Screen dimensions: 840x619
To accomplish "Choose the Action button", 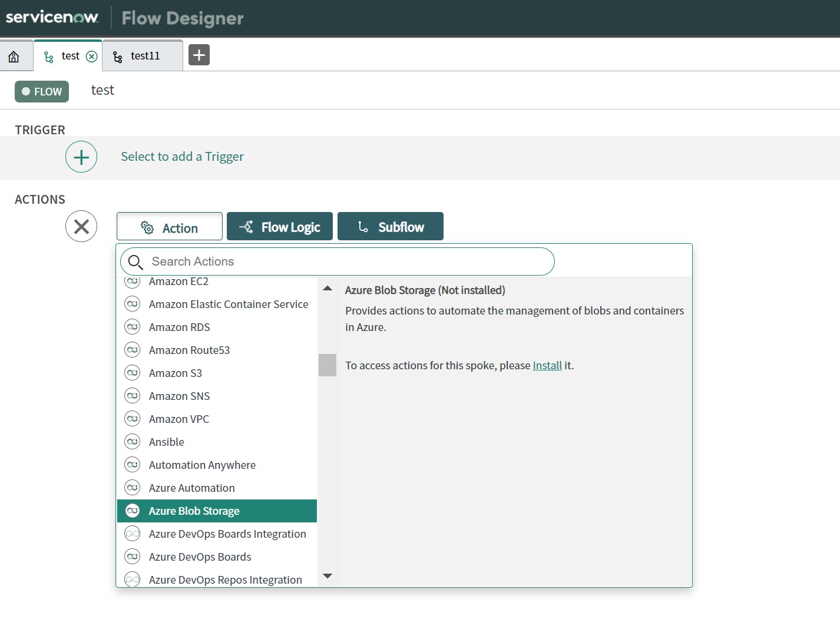I will (170, 227).
